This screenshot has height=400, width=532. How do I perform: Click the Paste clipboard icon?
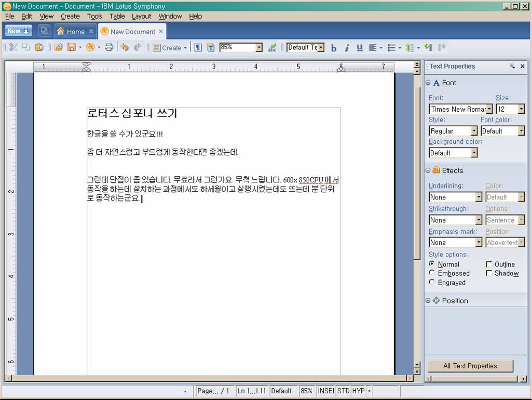pos(39,47)
